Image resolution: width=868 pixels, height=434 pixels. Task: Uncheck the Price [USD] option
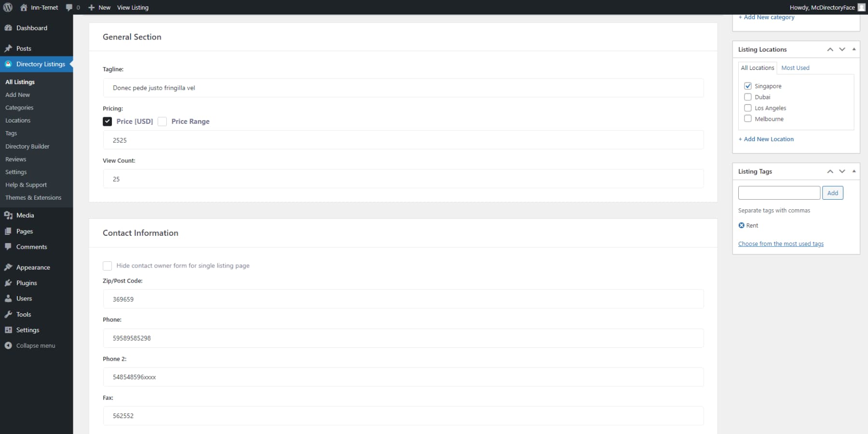(108, 121)
